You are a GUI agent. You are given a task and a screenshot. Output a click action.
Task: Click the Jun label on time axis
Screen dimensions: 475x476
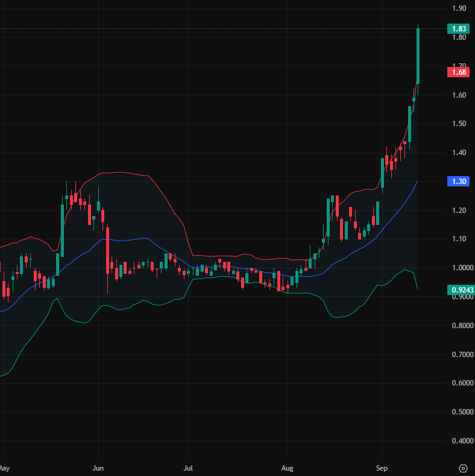click(98, 468)
